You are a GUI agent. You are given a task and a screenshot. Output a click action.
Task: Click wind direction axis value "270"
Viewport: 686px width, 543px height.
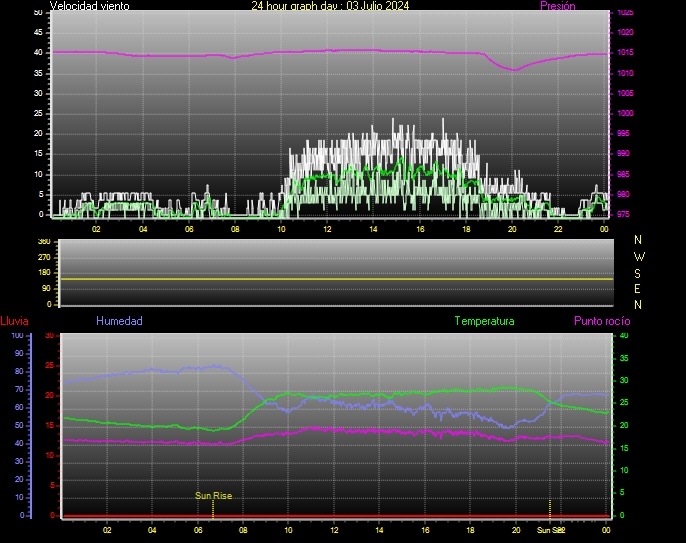click(44, 257)
